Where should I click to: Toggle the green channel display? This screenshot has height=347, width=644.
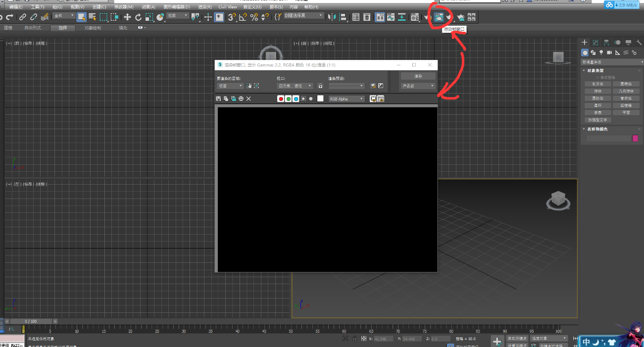point(289,99)
